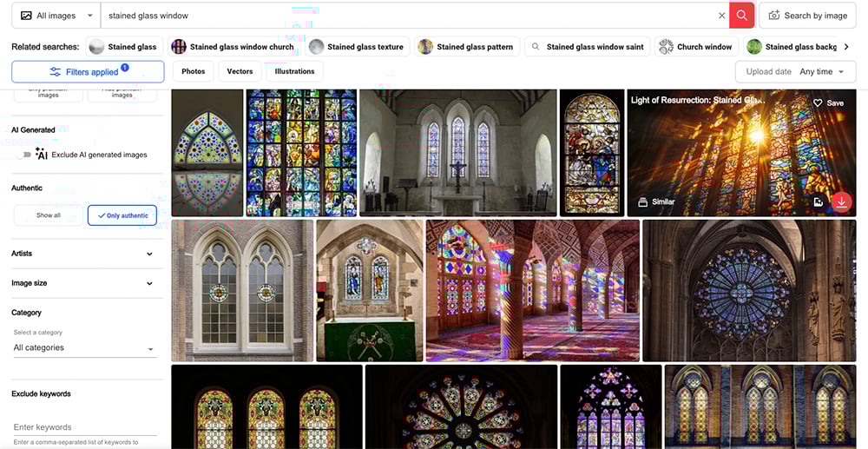Switch to the Photos tab
Image resolution: width=868 pixels, height=449 pixels.
tap(194, 71)
